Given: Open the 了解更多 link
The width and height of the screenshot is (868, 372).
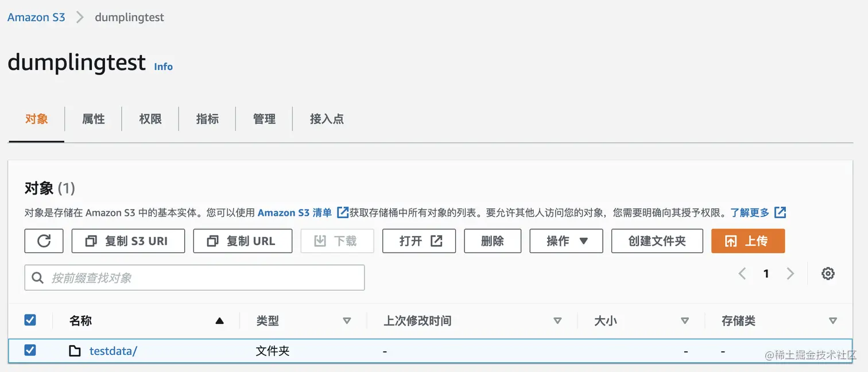Looking at the screenshot, I should point(750,212).
